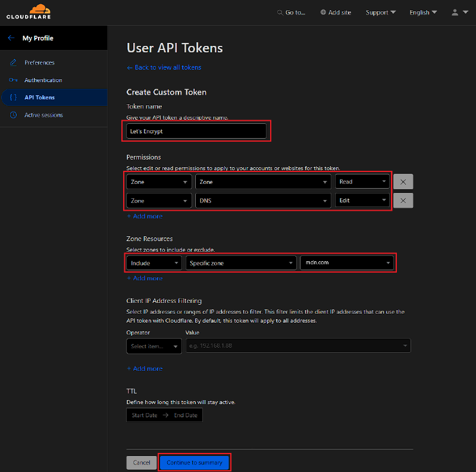The image size is (476, 472).
Task: Remove the DNS Edit permission row
Action: point(403,201)
